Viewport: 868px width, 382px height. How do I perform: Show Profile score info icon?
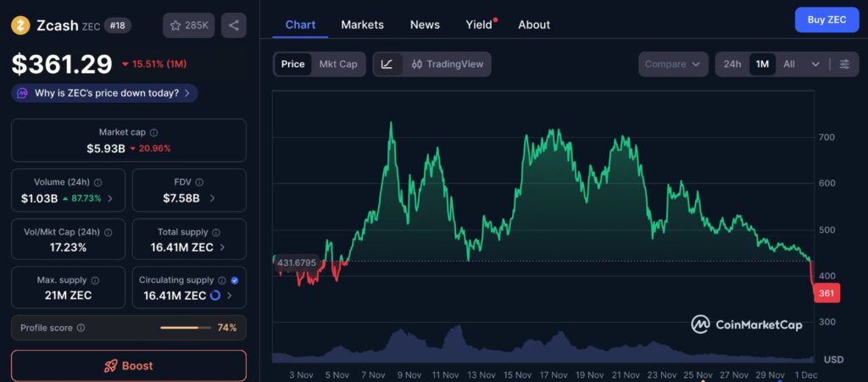[81, 328]
